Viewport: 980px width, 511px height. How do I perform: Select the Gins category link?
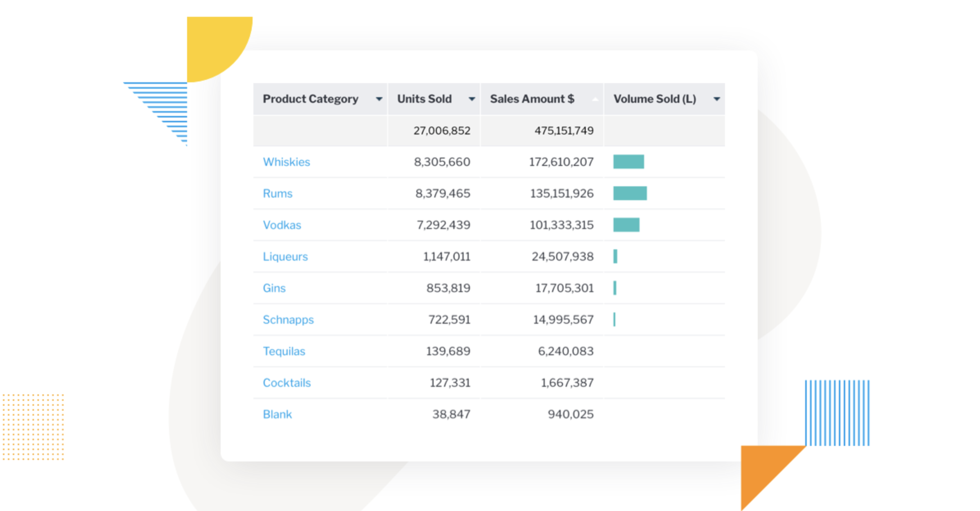(x=274, y=288)
